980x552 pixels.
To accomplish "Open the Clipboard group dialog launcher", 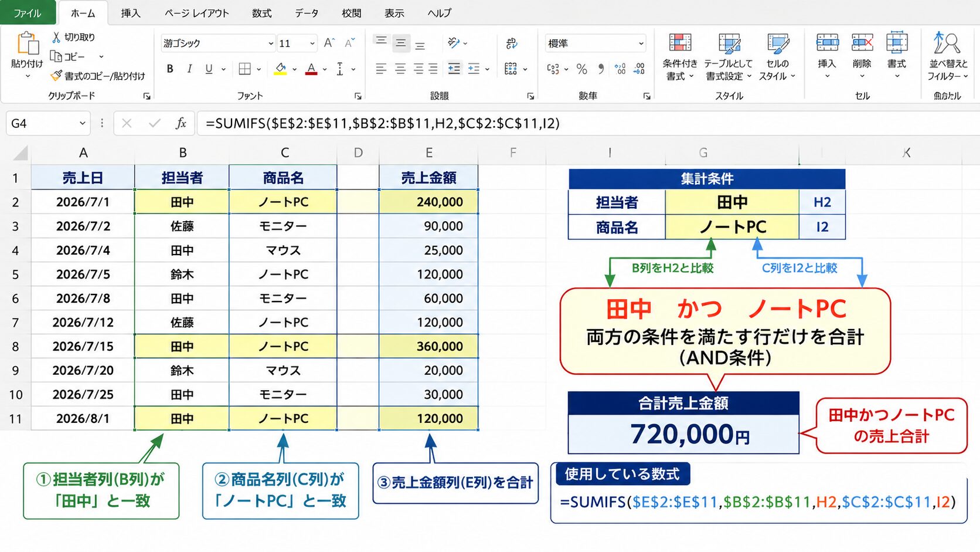I will (x=147, y=96).
